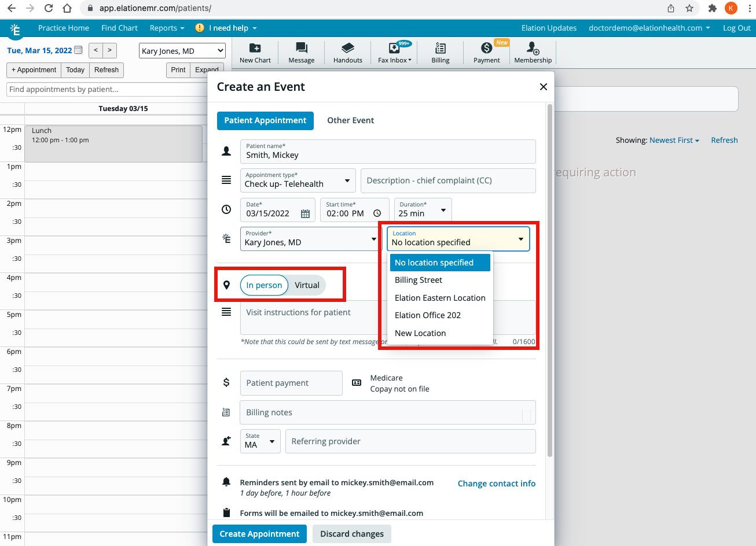Click the yellow alert icon by I need help
This screenshot has width=756, height=546.
point(200,28)
